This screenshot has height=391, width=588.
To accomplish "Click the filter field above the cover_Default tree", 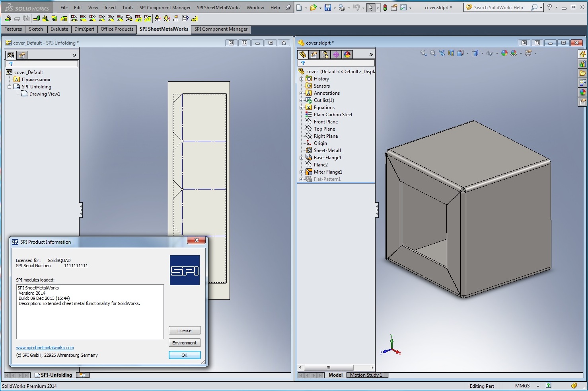I will tap(42, 64).
